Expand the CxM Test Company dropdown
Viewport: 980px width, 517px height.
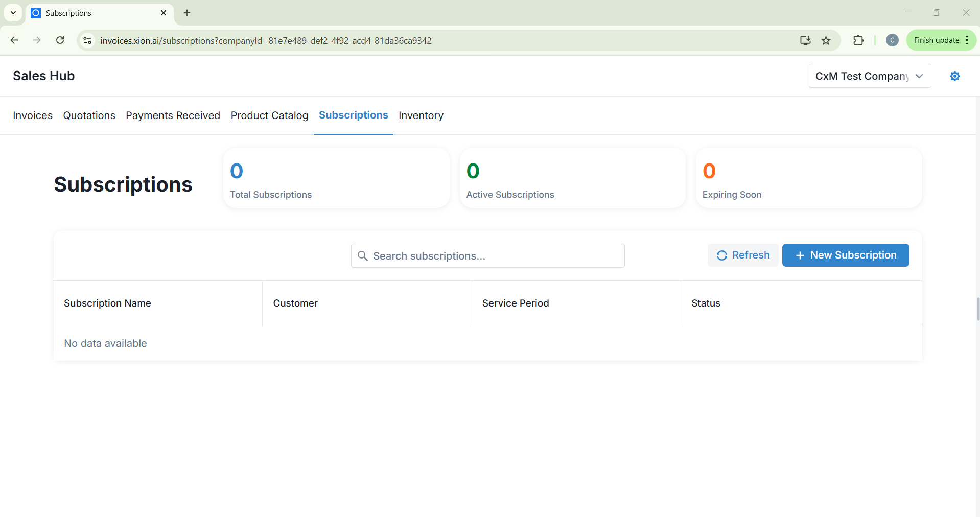(870, 76)
